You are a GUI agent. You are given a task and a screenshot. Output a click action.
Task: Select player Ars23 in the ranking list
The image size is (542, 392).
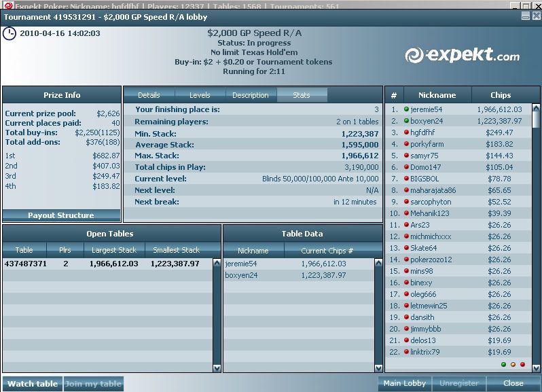pyautogui.click(x=458, y=225)
